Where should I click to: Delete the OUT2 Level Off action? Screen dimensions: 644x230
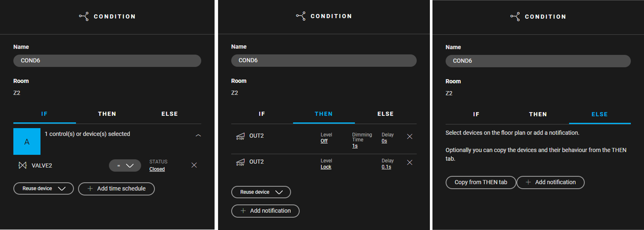click(409, 136)
